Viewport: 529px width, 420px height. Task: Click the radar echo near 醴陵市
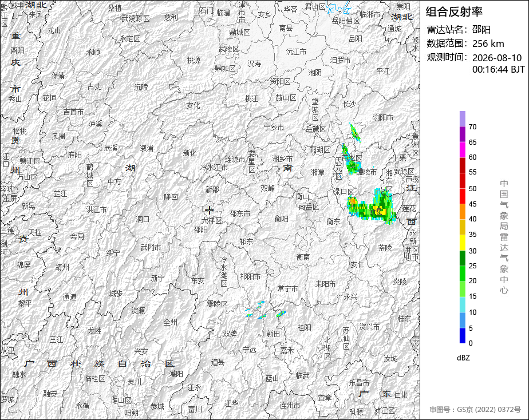[x=352, y=160]
